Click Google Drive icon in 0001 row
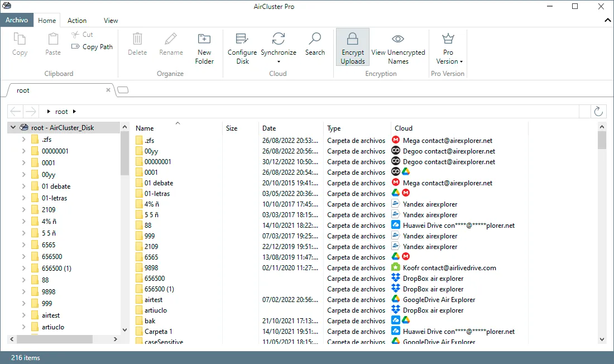The height and width of the screenshot is (364, 614). click(406, 171)
